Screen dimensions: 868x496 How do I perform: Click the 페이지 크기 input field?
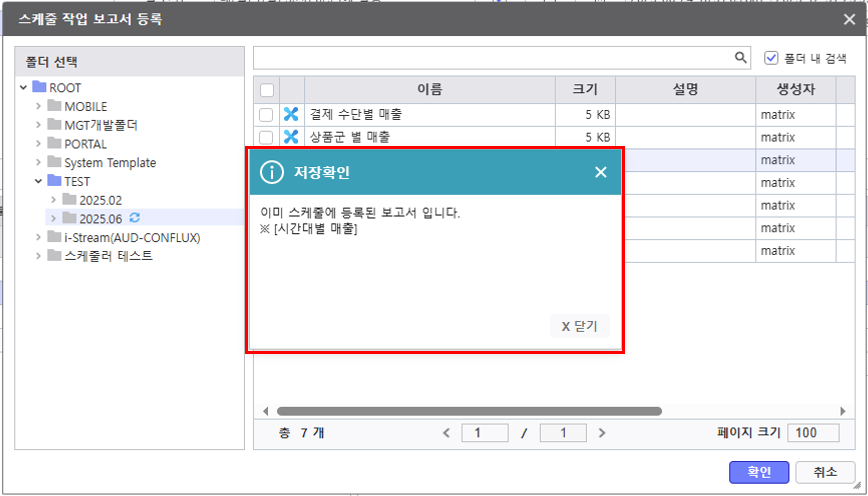click(813, 433)
